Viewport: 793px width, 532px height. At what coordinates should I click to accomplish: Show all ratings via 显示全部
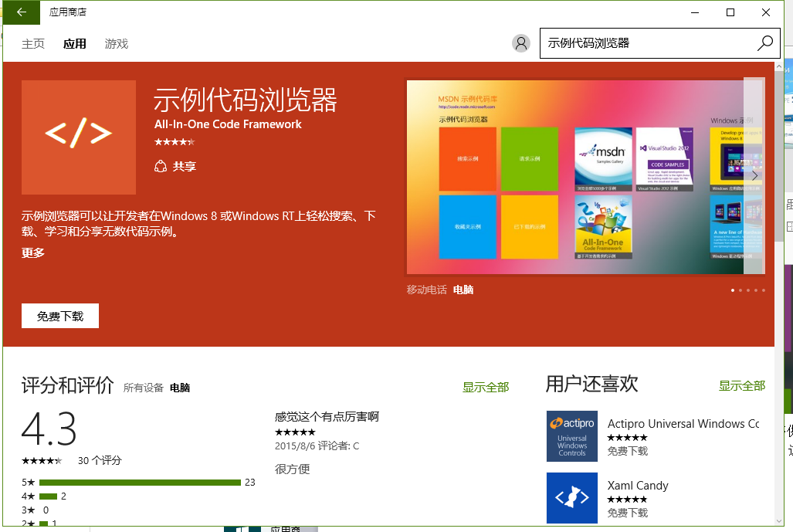pos(486,388)
